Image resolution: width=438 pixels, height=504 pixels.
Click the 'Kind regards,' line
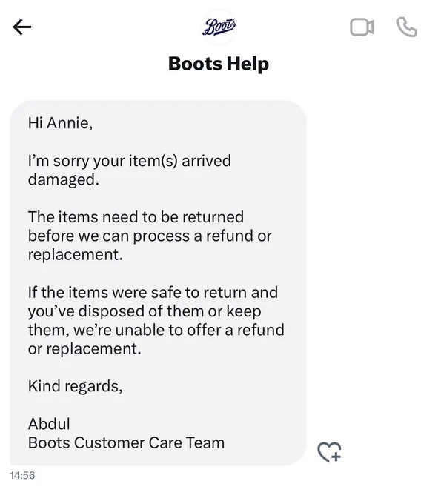pos(75,386)
